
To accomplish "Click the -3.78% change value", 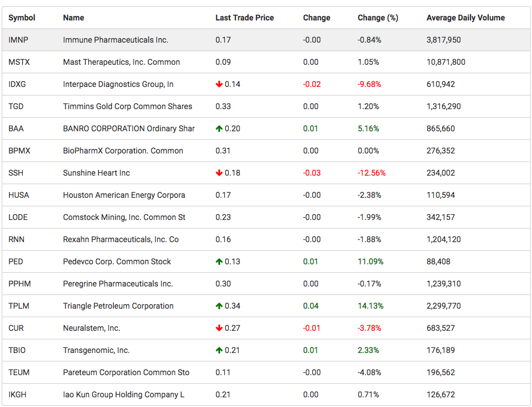I will pyautogui.click(x=369, y=328).
